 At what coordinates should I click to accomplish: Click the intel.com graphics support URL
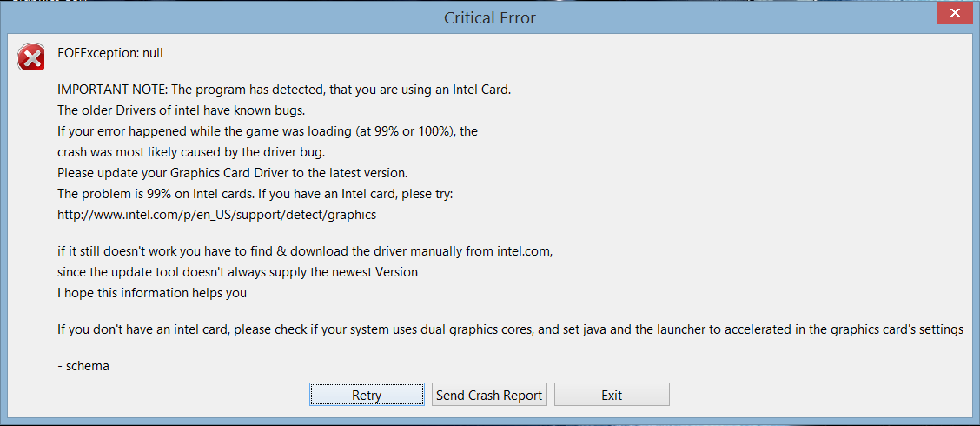tap(216, 214)
